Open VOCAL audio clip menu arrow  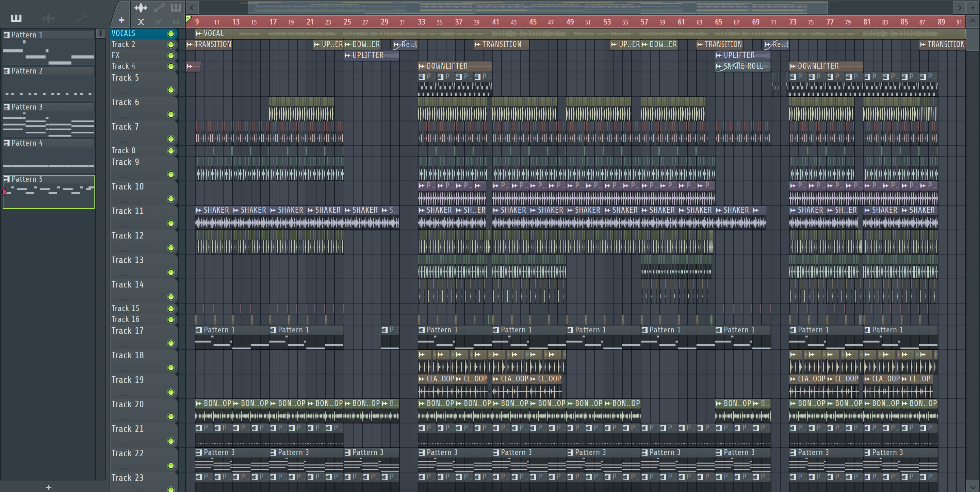(199, 33)
